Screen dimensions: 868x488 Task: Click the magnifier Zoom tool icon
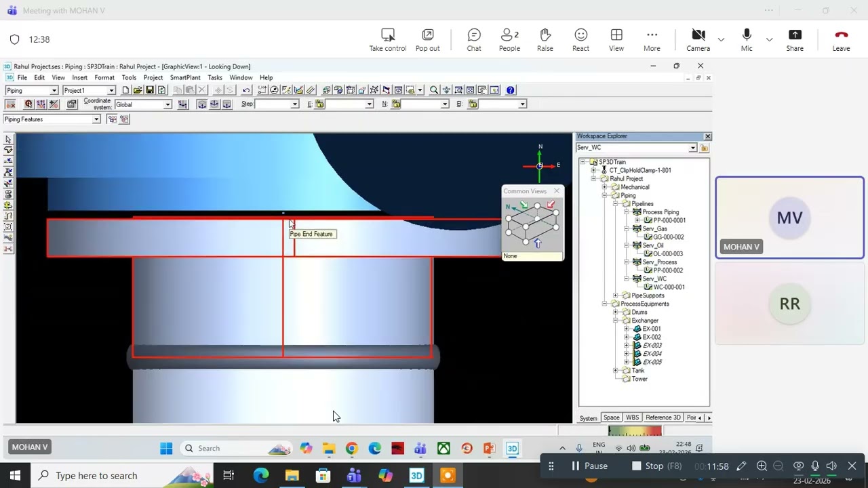(434, 90)
